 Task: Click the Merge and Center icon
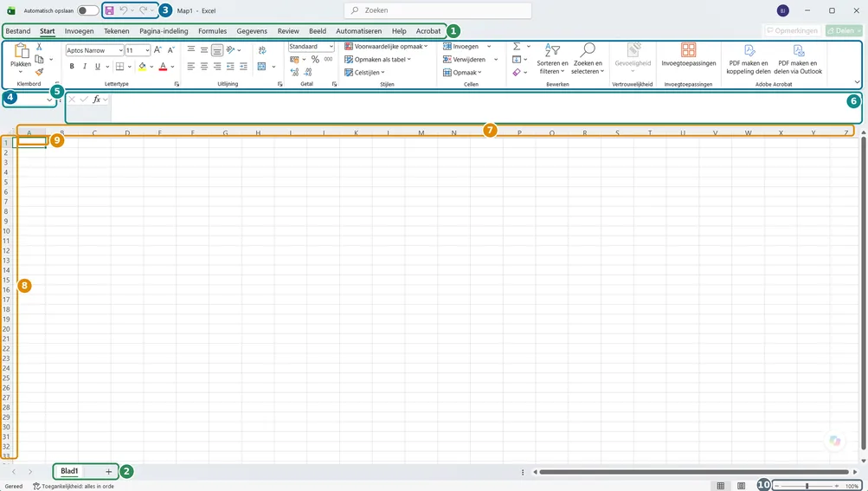coord(262,67)
